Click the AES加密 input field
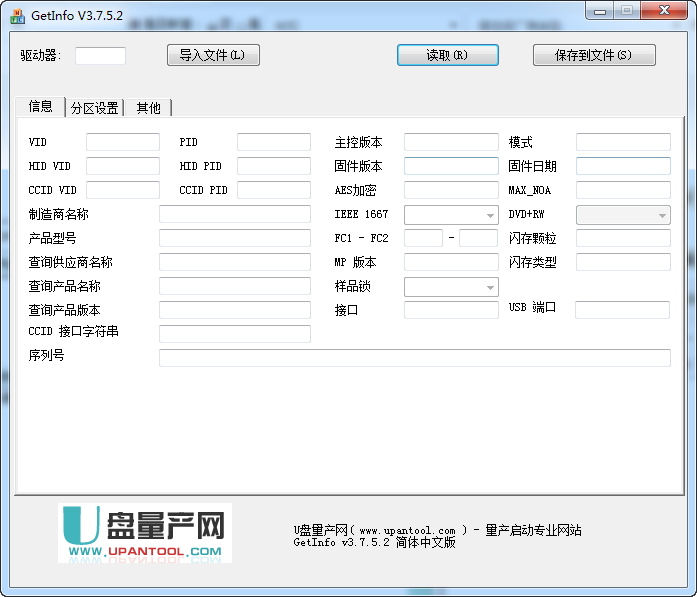The image size is (697, 597). point(451,190)
